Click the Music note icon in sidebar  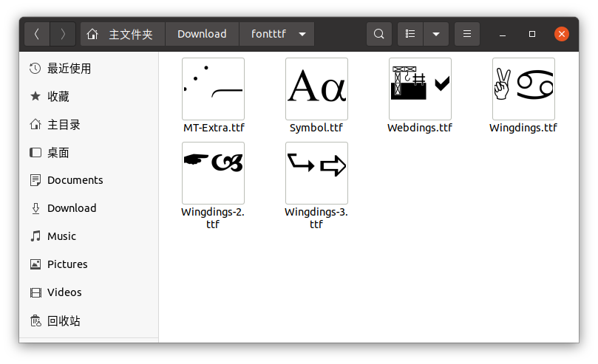pos(35,236)
